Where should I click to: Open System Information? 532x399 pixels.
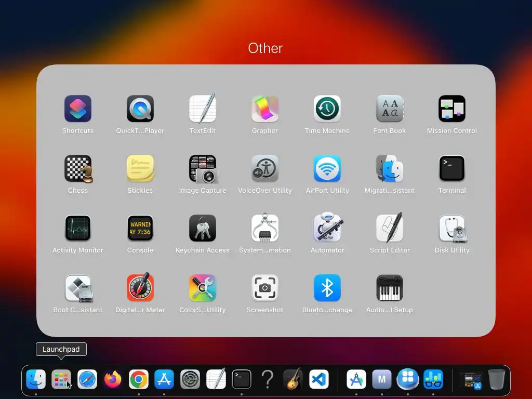[265, 229]
